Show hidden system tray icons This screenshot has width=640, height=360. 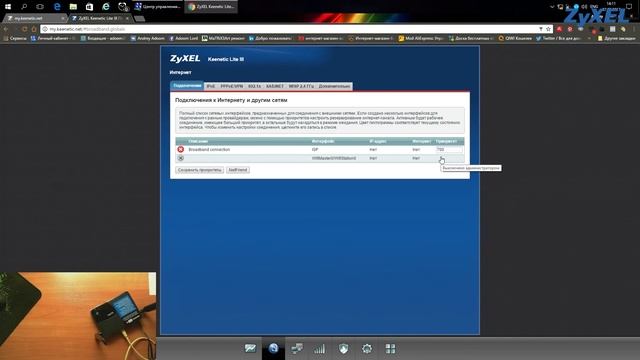pos(552,7)
